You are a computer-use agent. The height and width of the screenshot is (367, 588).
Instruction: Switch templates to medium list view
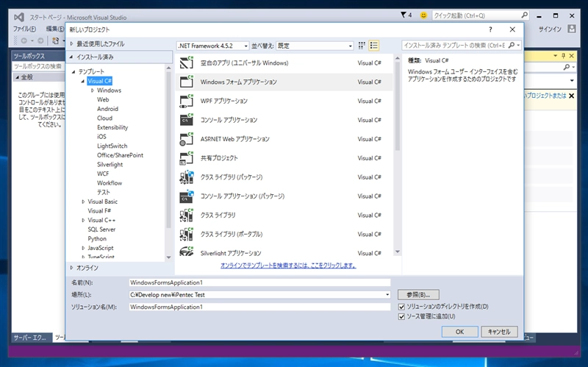pos(374,46)
